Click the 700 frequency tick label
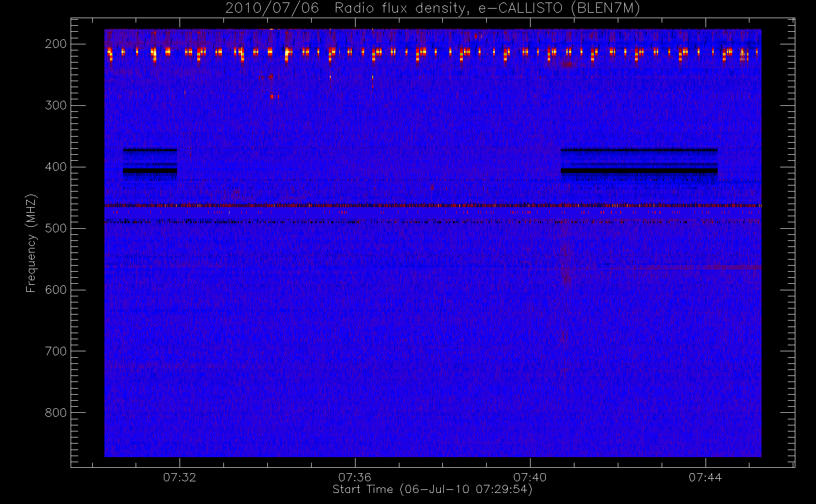This screenshot has height=504, width=816. [x=55, y=351]
